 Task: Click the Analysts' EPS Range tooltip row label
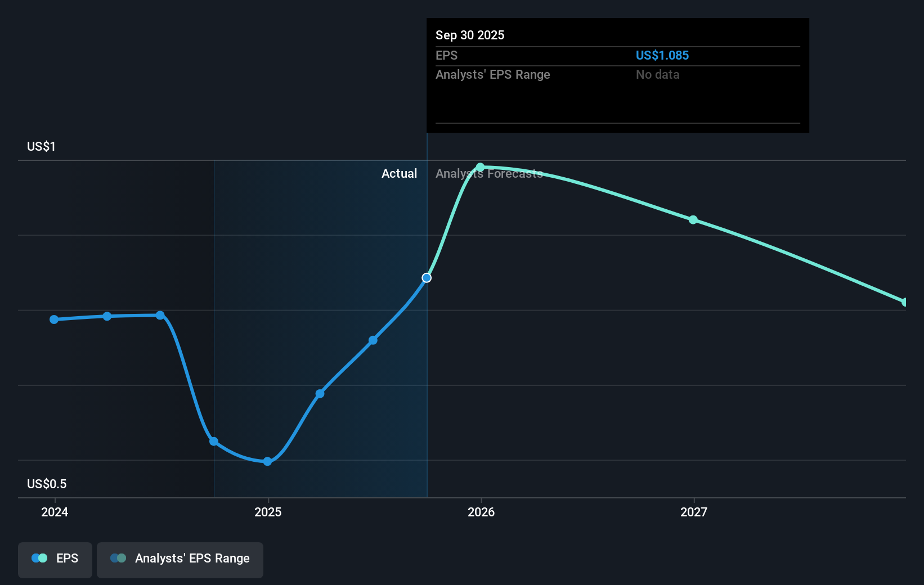(493, 74)
